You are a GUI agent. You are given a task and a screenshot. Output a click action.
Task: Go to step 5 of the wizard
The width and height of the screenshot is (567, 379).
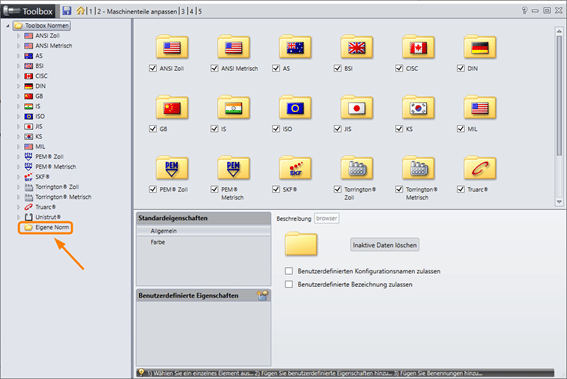200,12
